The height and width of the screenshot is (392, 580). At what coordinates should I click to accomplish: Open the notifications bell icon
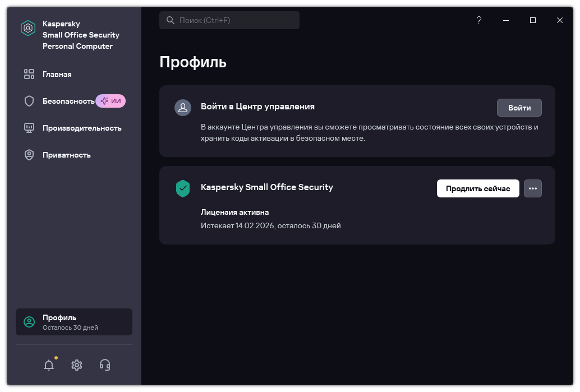[x=49, y=365]
